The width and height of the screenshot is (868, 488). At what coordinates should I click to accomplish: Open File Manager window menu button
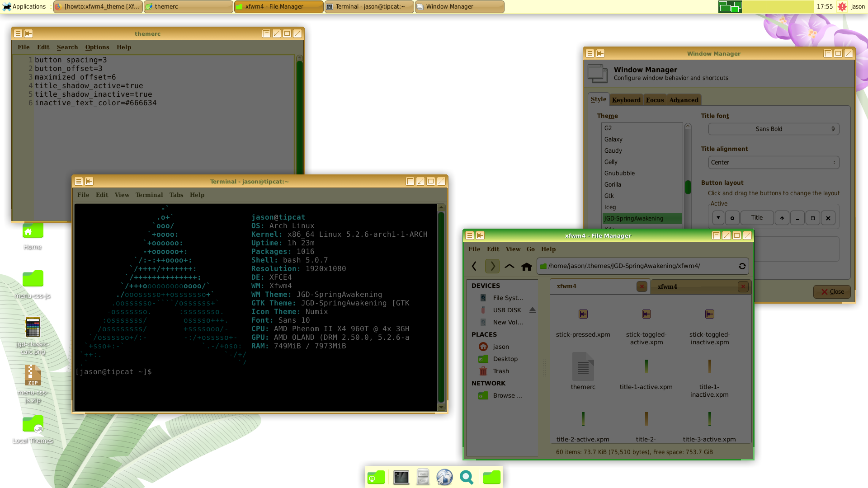[x=470, y=235]
